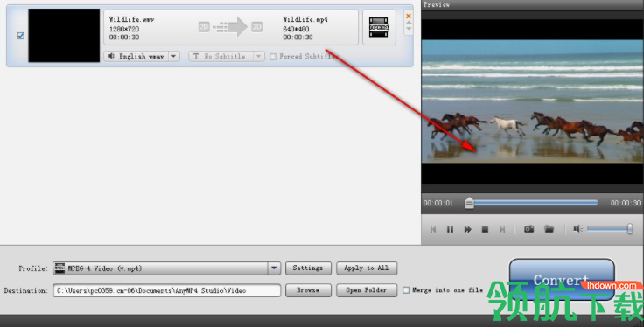Open the No Subtitle dropdown
The width and height of the screenshot is (644, 327).
pyautogui.click(x=226, y=56)
